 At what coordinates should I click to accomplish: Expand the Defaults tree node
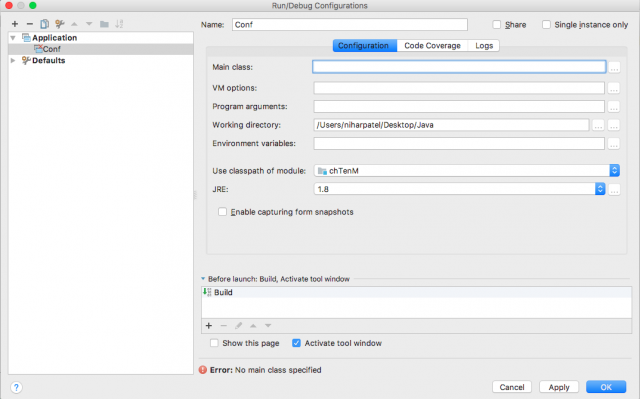pyautogui.click(x=13, y=60)
